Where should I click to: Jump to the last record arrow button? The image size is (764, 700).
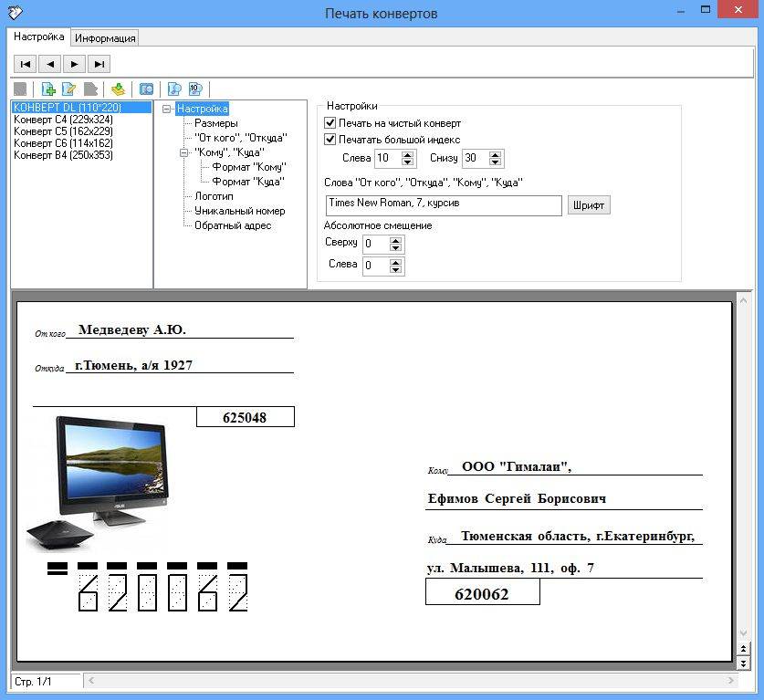pos(99,64)
